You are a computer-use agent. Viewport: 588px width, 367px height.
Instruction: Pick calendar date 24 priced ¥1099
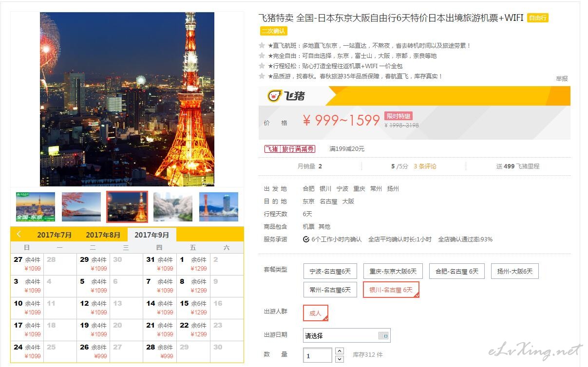(27, 352)
